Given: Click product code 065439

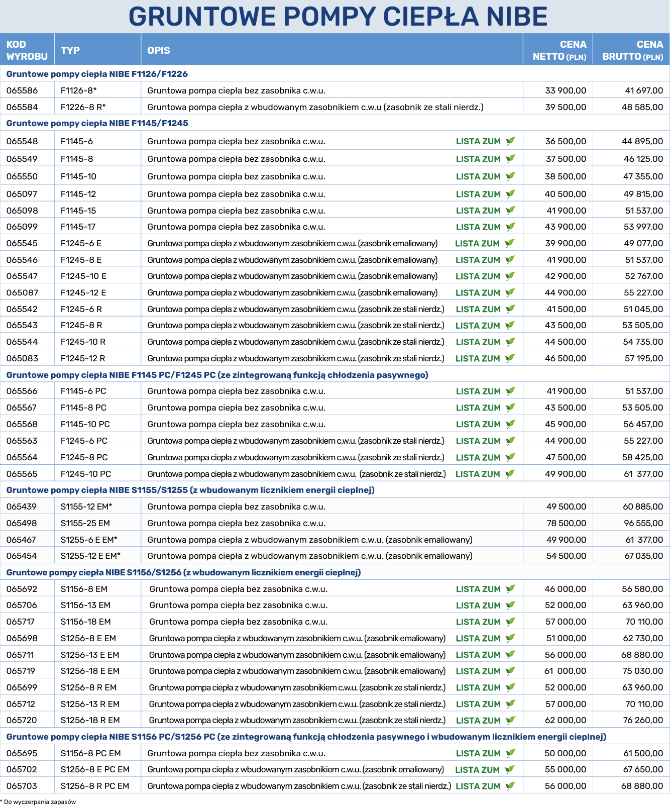Looking at the screenshot, I should [x=22, y=507].
